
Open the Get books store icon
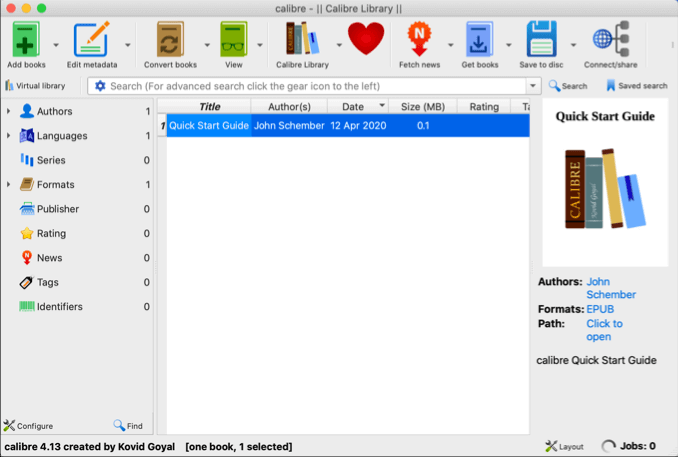click(479, 40)
